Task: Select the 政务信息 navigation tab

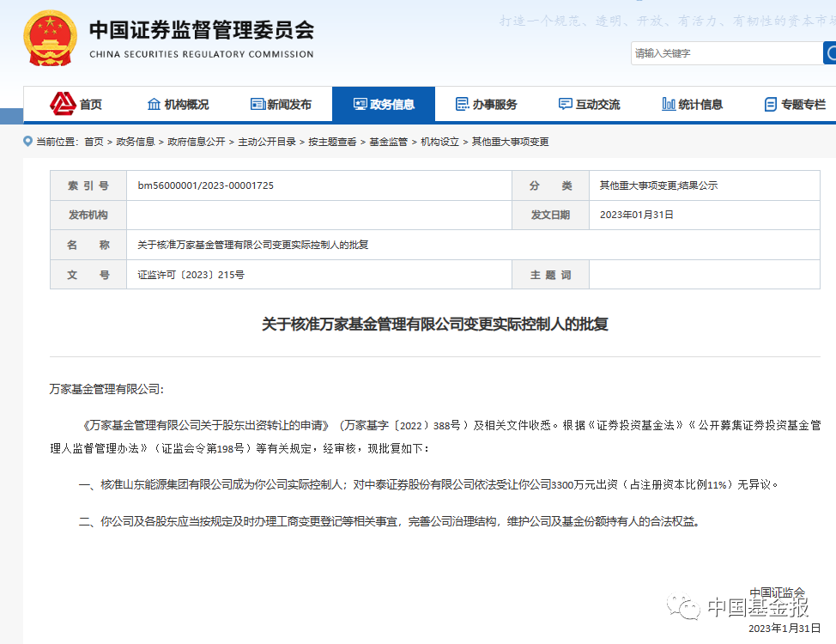Action: pos(384,104)
